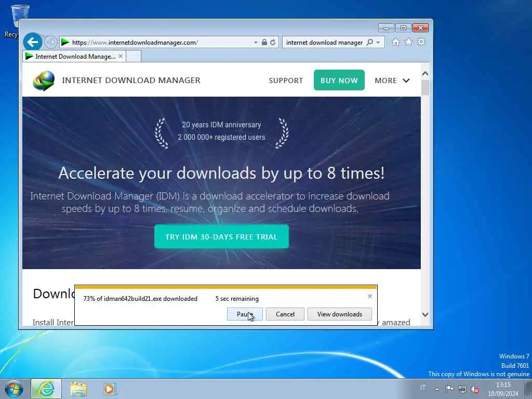The width and height of the screenshot is (532, 399).
Task: Click the page scrollbar down arrow
Action: pos(425,314)
